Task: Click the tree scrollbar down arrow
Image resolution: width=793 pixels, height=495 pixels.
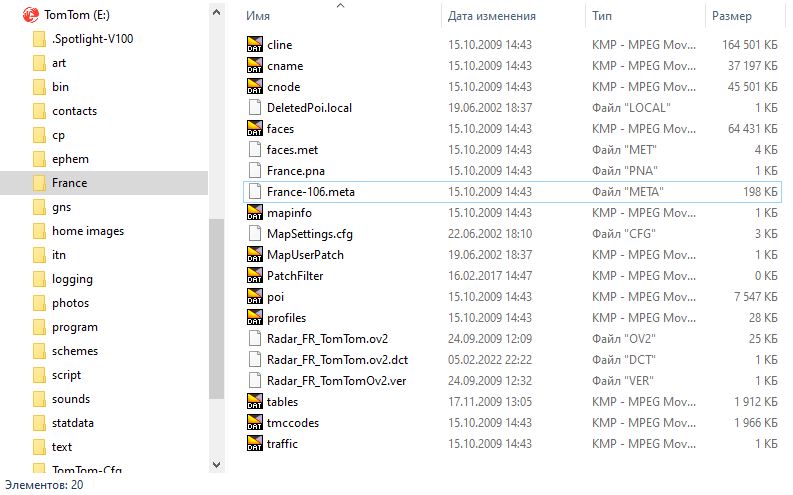Action: 216,464
